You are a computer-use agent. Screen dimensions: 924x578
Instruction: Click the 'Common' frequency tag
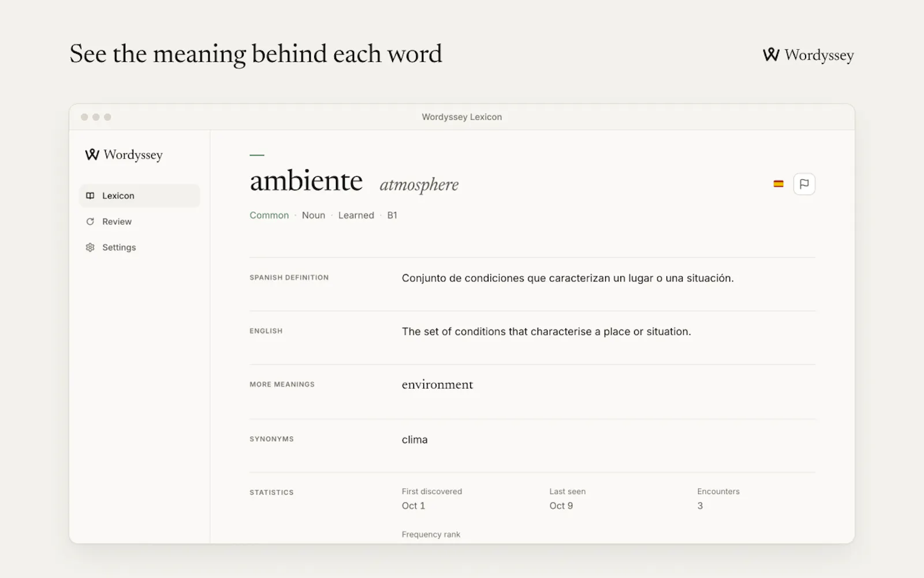click(269, 215)
